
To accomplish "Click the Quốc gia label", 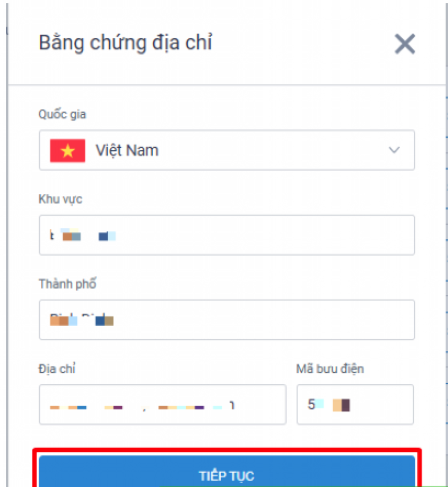I will click(x=62, y=114).
